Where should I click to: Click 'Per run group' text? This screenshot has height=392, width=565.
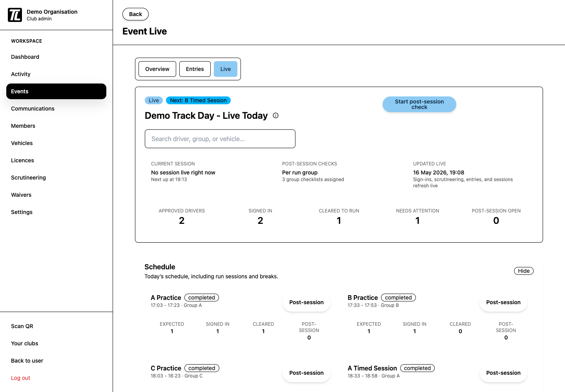300,172
